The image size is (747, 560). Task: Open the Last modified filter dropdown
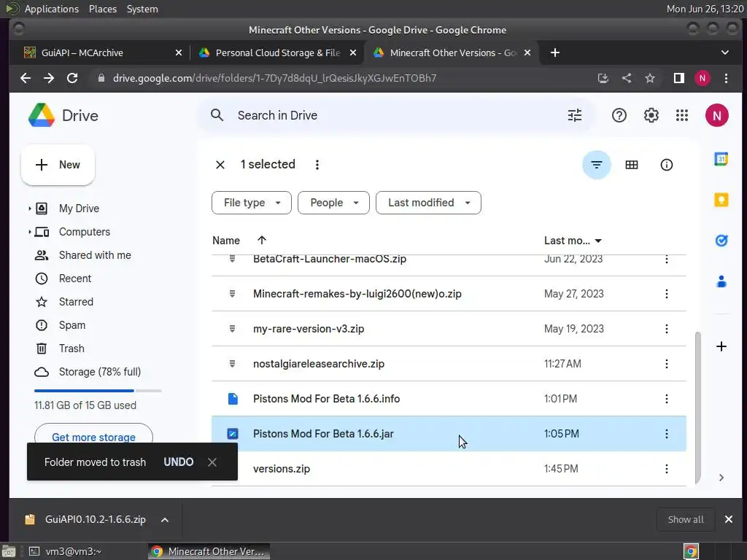tap(427, 203)
